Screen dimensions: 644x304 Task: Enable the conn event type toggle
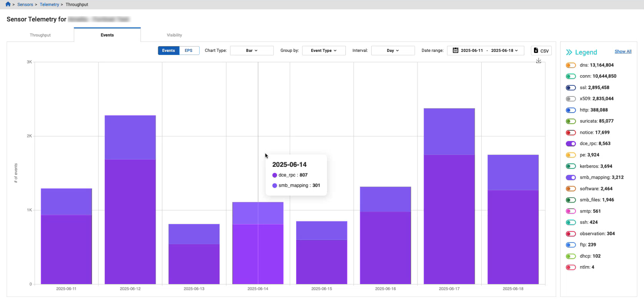point(571,76)
